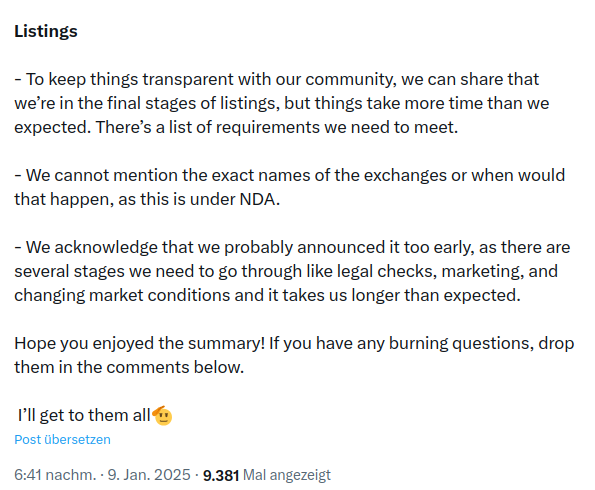
Task: Click the sentence "Hope you enjoyed the summary!"
Action: (x=140, y=343)
